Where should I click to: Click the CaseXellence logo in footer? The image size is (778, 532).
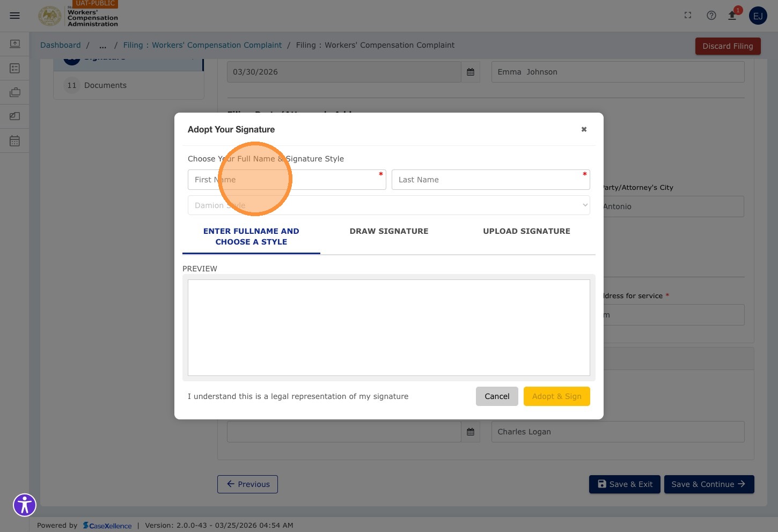(x=107, y=526)
